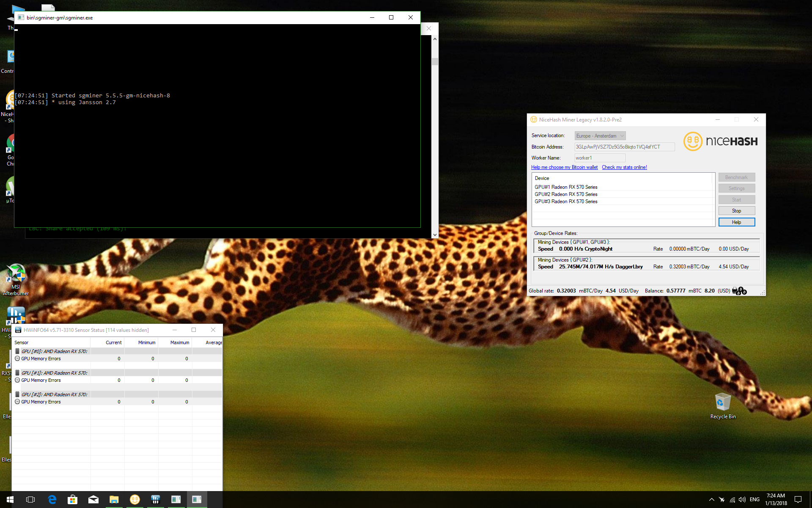Click the sgminer console scrollbar down arrow

tap(435, 234)
